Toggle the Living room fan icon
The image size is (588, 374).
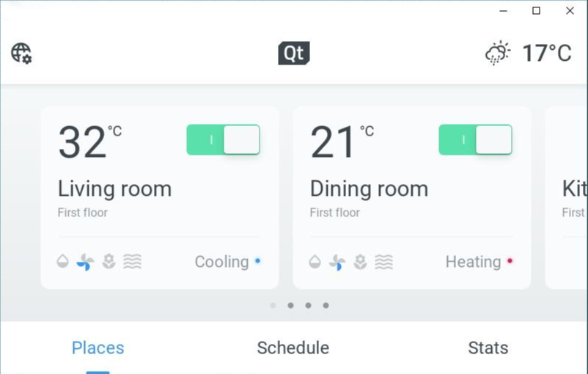point(85,262)
